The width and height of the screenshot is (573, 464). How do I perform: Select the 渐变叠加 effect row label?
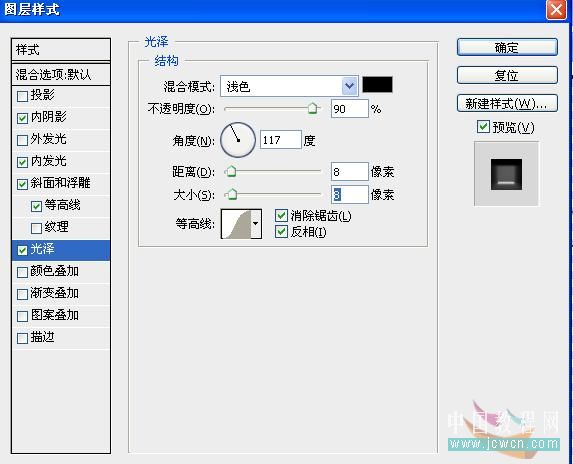coord(54,293)
